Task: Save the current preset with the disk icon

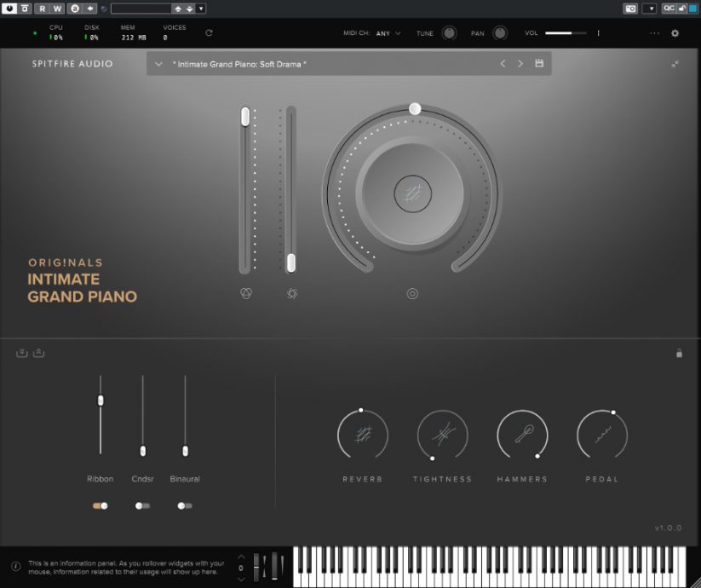Action: (541, 63)
